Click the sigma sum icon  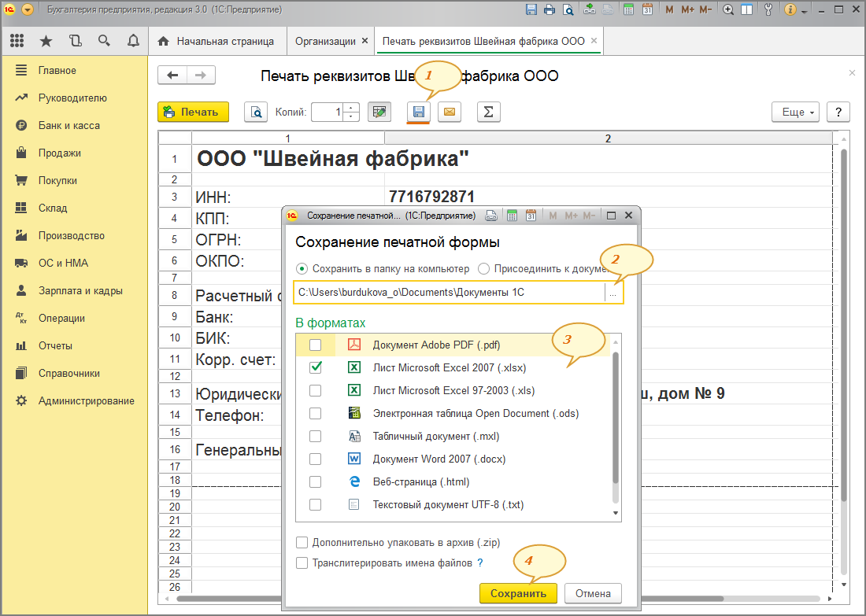pyautogui.click(x=488, y=112)
